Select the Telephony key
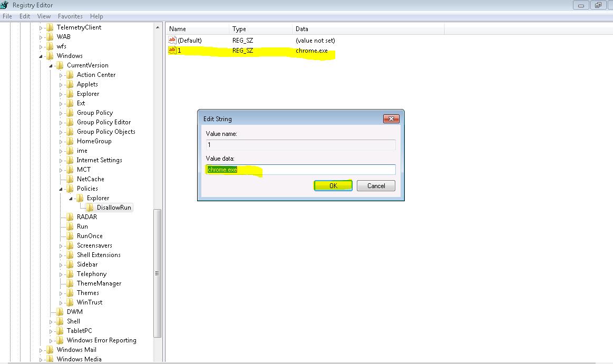Viewport: 613px width, 364px height. click(x=92, y=274)
